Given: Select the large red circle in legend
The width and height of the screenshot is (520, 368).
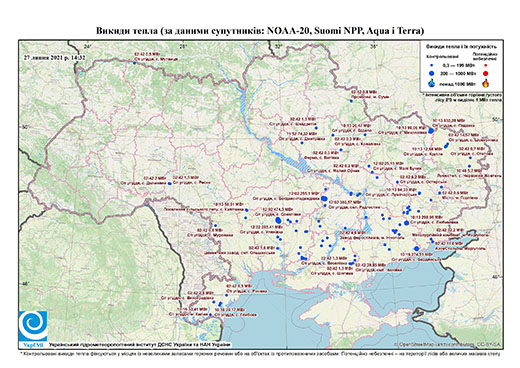Looking at the screenshot, I should pyautogui.click(x=486, y=74).
